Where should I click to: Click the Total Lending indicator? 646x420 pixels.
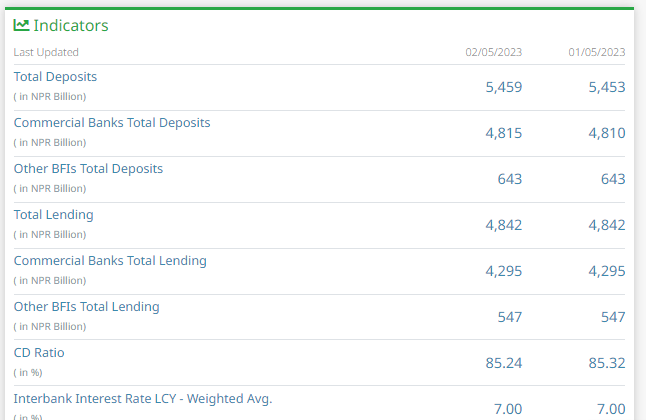(x=53, y=214)
